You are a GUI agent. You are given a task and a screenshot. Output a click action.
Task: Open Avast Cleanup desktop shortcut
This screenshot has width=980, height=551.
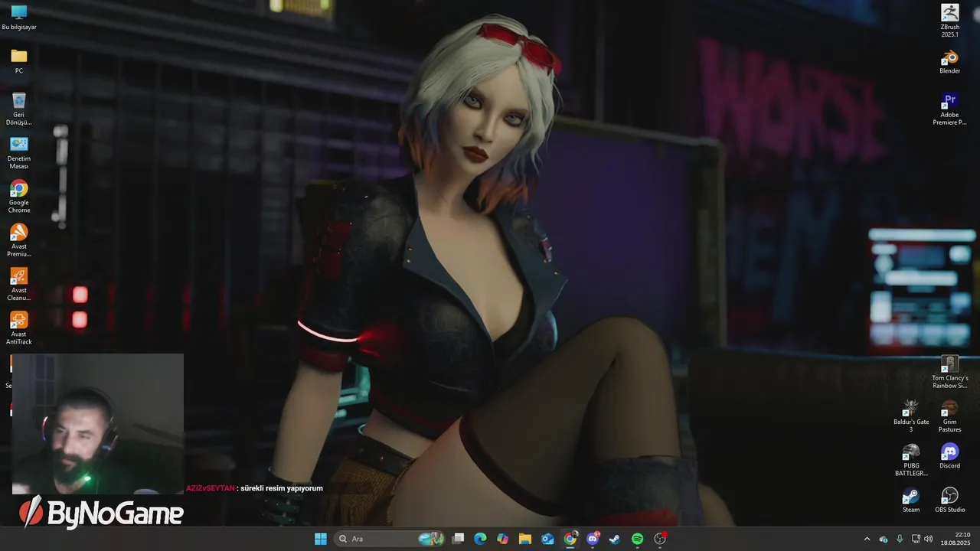click(x=19, y=284)
